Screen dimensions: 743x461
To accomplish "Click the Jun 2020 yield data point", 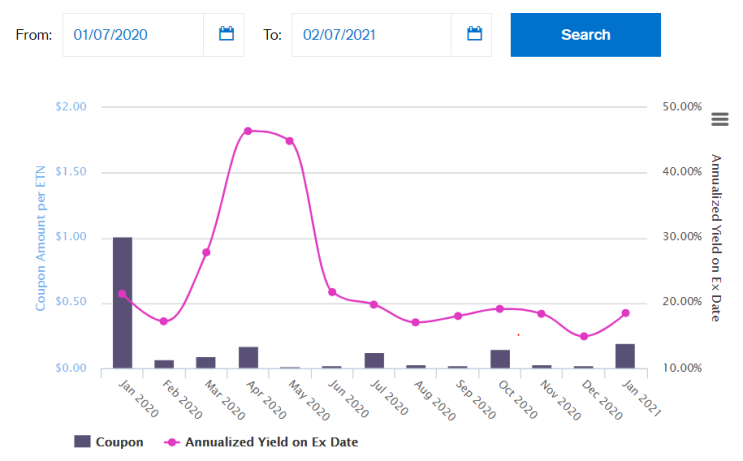I will click(332, 292).
